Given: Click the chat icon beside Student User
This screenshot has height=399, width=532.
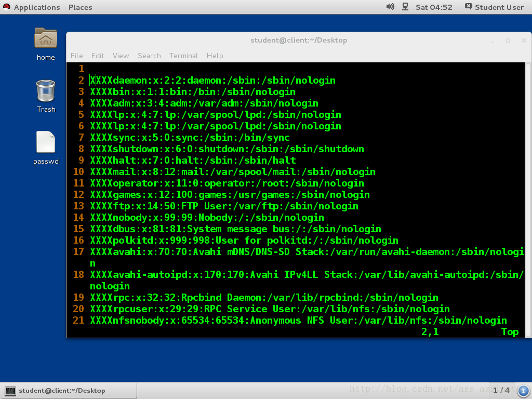Looking at the screenshot, I should 468,6.
